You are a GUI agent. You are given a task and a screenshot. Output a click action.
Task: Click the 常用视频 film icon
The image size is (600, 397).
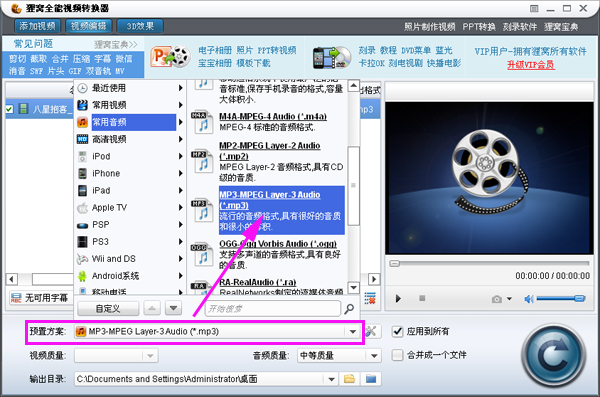click(x=82, y=105)
